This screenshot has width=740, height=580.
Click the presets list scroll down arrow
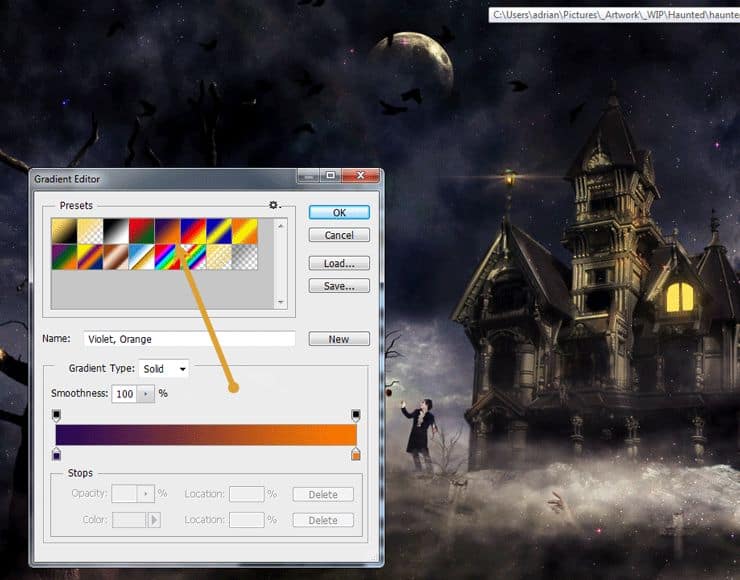tap(281, 302)
